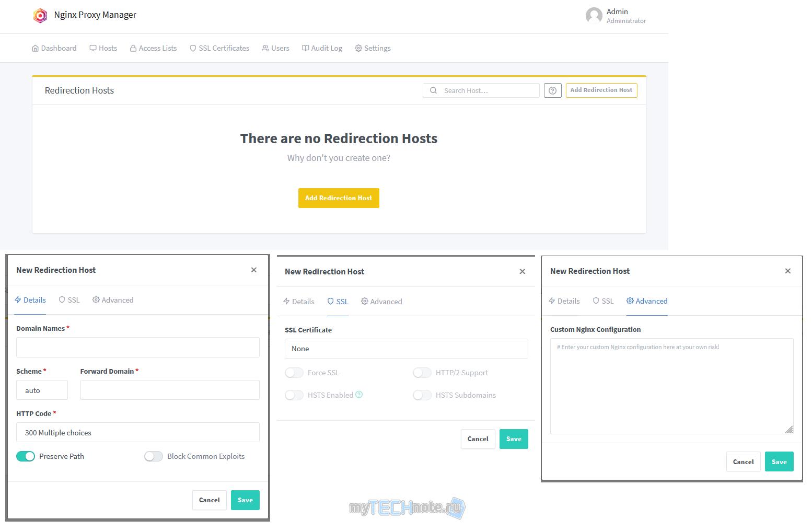
Task: Click Cancel in the SSL dialog
Action: pos(478,439)
